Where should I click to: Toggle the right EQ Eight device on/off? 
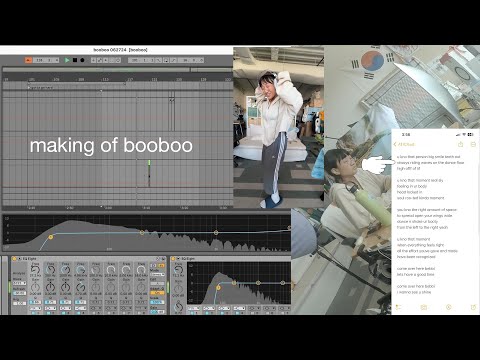click(174, 259)
